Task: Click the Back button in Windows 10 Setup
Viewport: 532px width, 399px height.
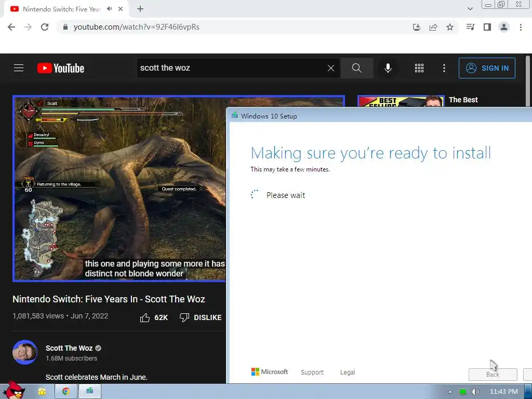Action: [x=493, y=374]
